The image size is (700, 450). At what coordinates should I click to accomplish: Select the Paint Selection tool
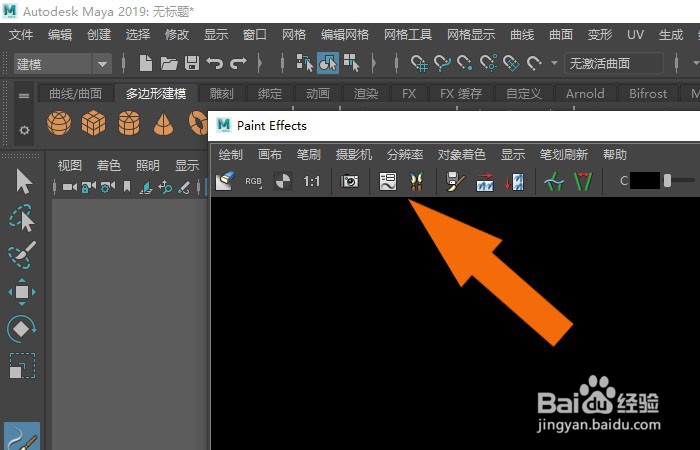click(22, 255)
